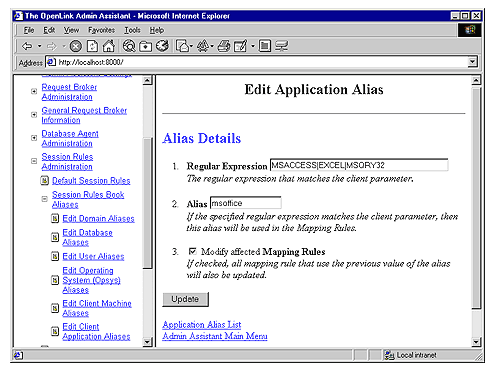
Task: Click the Address URL field
Action: (262, 62)
